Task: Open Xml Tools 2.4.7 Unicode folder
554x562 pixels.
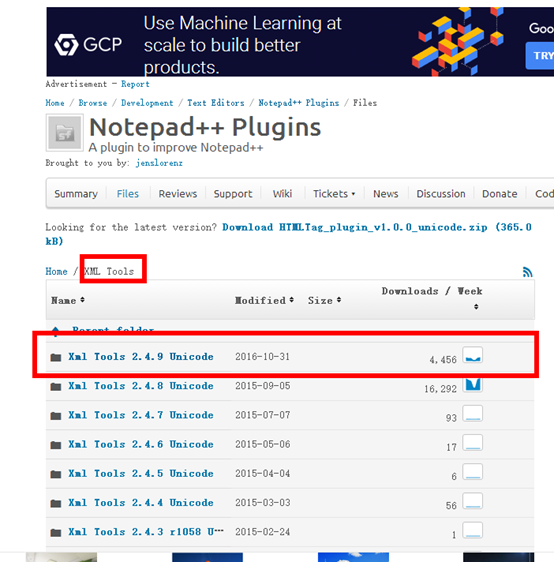Action: 141,415
